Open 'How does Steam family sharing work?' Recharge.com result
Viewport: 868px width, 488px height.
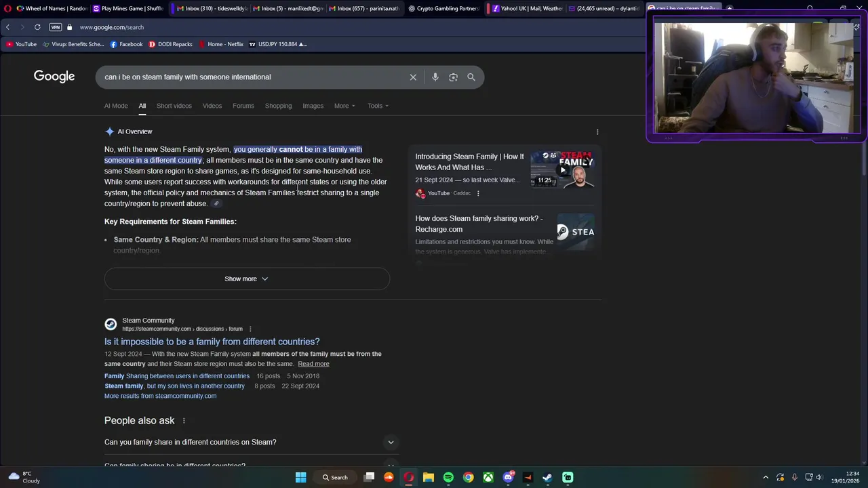(479, 224)
